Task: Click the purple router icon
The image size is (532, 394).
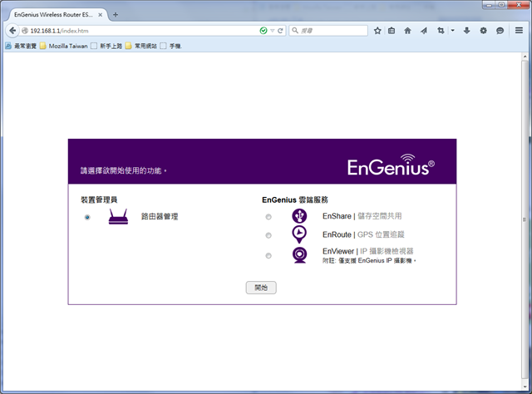Action: [118, 216]
